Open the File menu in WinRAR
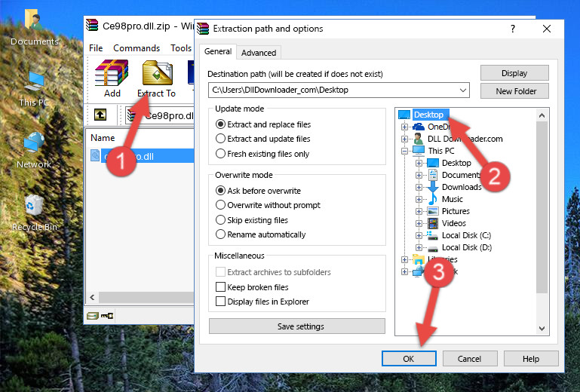580x392 pixels. point(96,48)
